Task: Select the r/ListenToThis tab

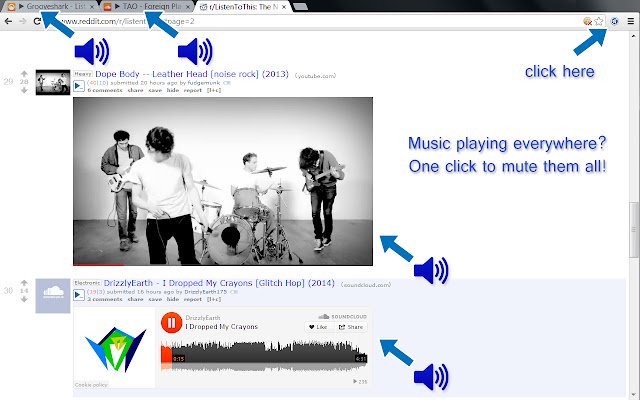Action: click(x=244, y=7)
